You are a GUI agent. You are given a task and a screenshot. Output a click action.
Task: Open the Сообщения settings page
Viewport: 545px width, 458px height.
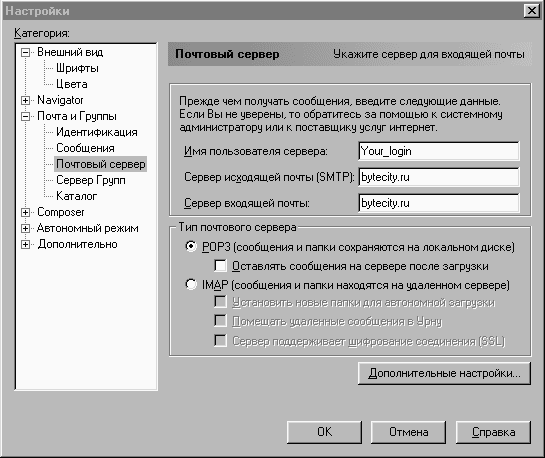(x=85, y=148)
